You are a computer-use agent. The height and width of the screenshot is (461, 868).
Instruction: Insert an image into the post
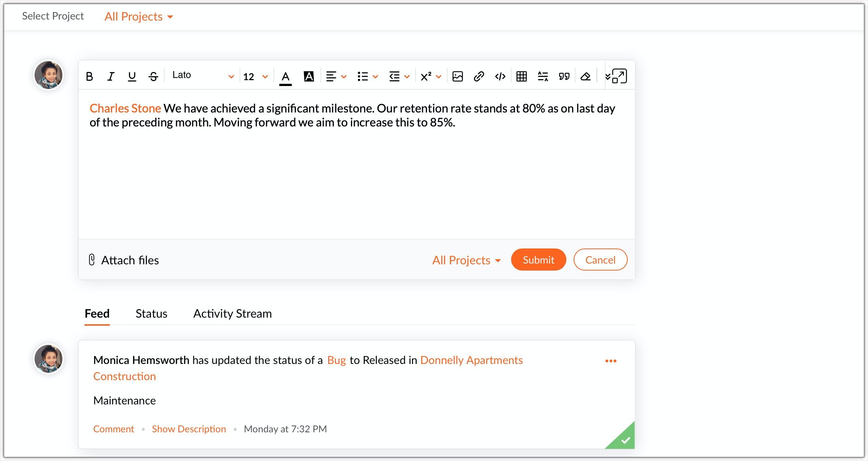(x=458, y=76)
